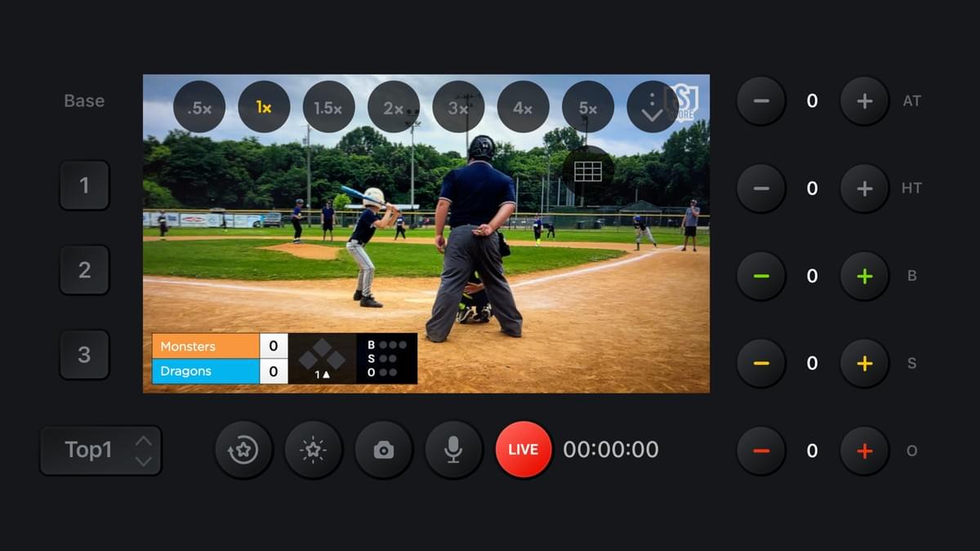
Task: Select the .5x zoom level
Action: [199, 107]
